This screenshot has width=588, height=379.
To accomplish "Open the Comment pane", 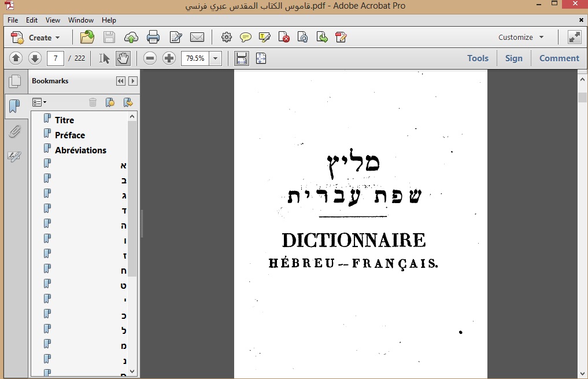I will click(559, 58).
